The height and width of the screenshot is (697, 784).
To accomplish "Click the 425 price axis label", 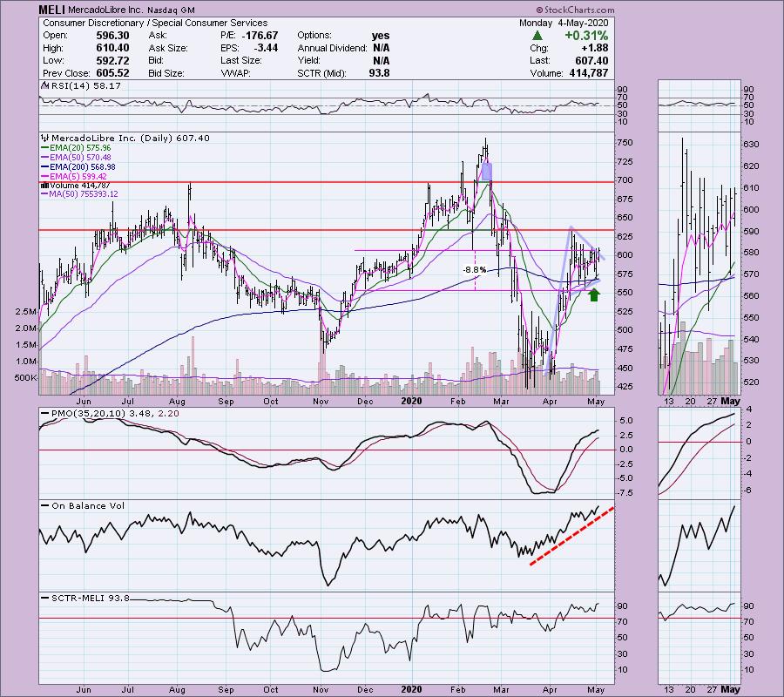I will click(x=625, y=387).
